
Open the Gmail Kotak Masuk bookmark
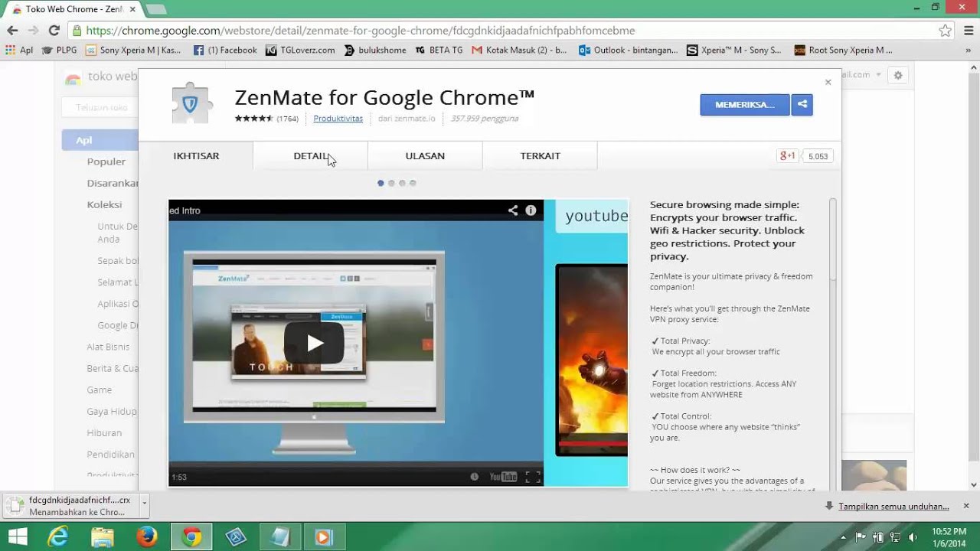coord(520,50)
